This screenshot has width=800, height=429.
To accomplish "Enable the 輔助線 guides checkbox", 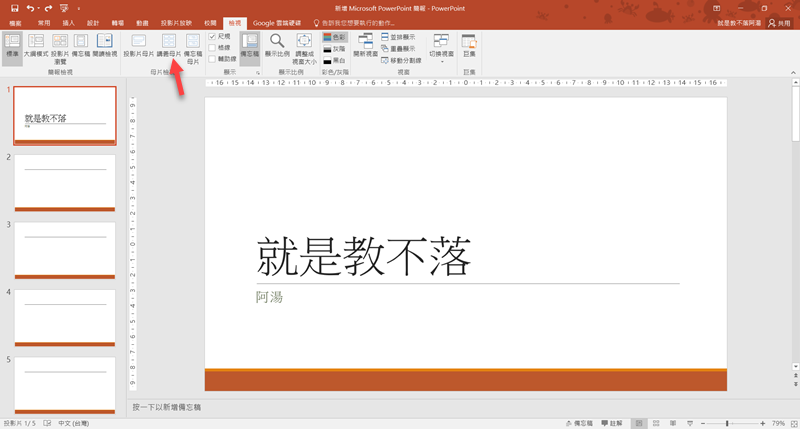I will pyautogui.click(x=212, y=59).
